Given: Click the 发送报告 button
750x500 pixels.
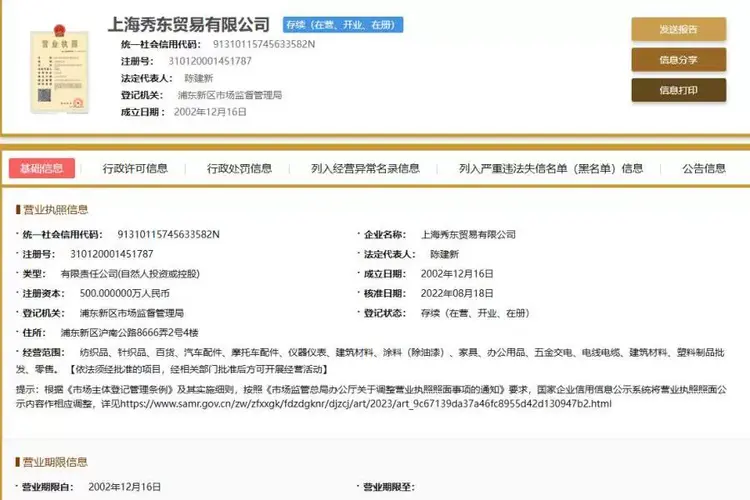Looking at the screenshot, I should (678, 29).
